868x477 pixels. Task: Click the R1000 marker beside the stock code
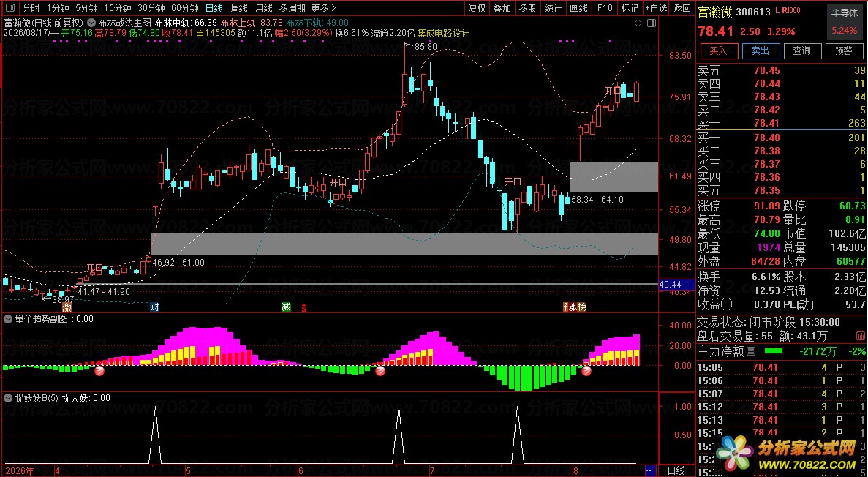pyautogui.click(x=791, y=10)
